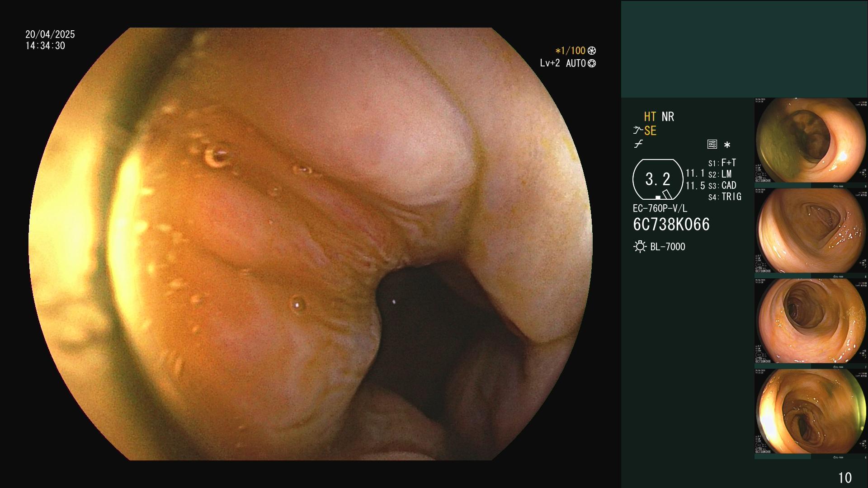Click the light source lamp icon
Viewport: 868px width, 488px height.
click(x=640, y=247)
